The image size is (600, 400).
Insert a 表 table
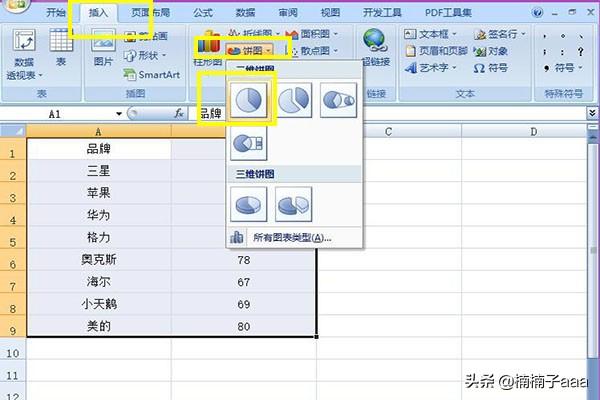[x=61, y=47]
